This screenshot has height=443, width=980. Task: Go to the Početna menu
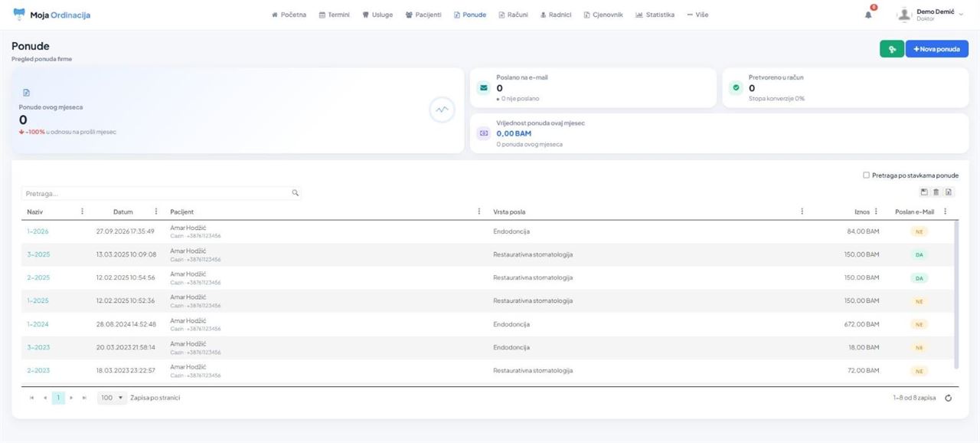coord(289,15)
